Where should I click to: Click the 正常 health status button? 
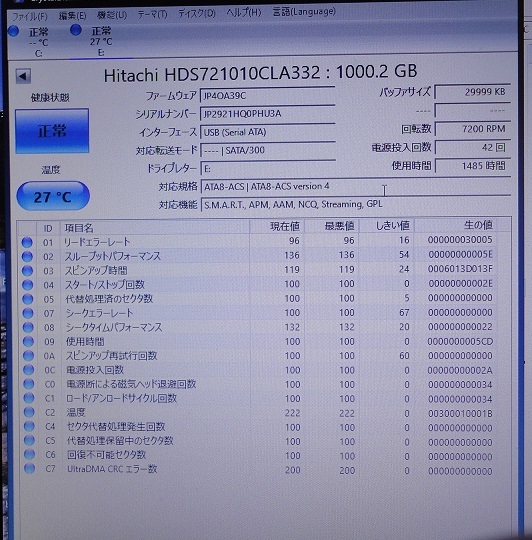52,131
